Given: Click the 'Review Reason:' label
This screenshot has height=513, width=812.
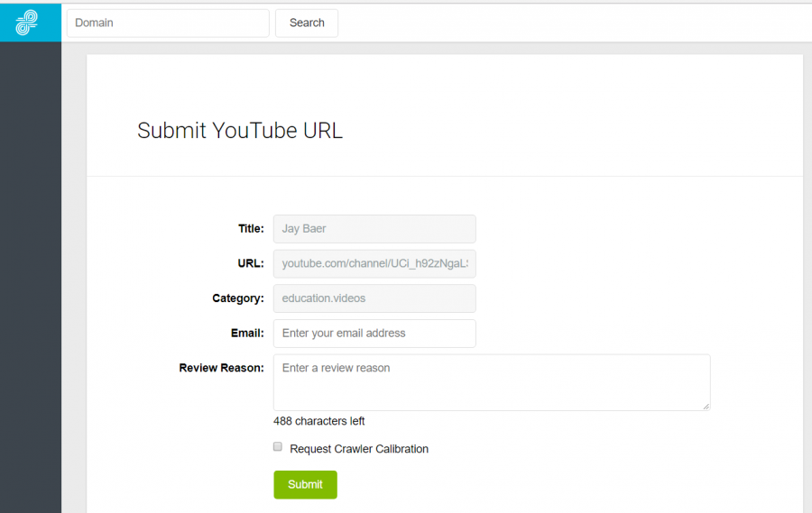Looking at the screenshot, I should coord(222,368).
